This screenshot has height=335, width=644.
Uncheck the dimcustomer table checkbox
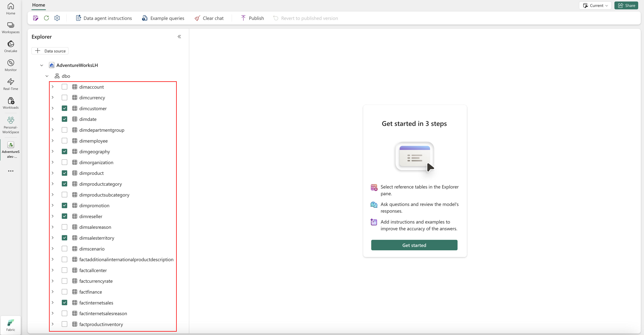pos(64,108)
